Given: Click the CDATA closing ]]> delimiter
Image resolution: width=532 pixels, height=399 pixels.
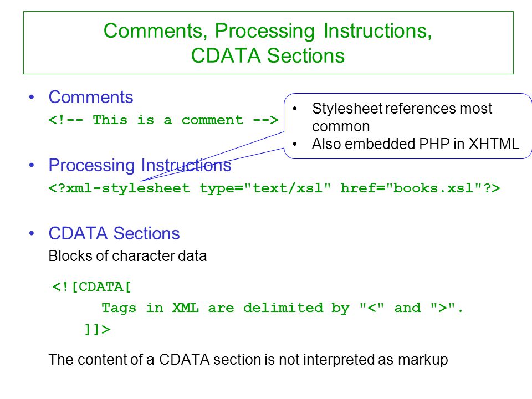Looking at the screenshot, I should (98, 329).
